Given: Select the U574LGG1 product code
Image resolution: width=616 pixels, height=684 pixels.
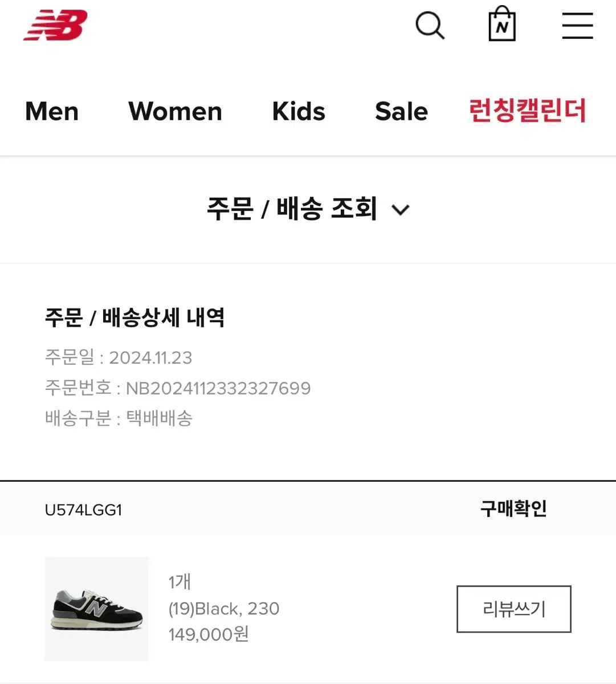Looking at the screenshot, I should [84, 510].
